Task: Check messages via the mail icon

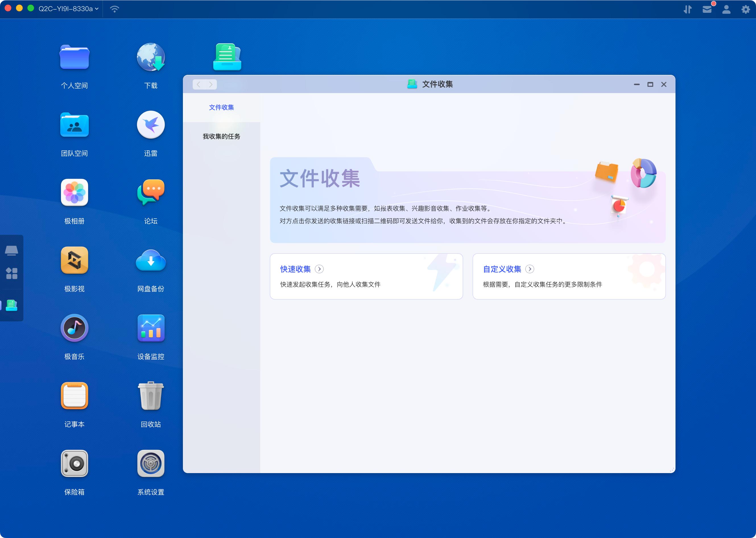Action: pos(707,9)
